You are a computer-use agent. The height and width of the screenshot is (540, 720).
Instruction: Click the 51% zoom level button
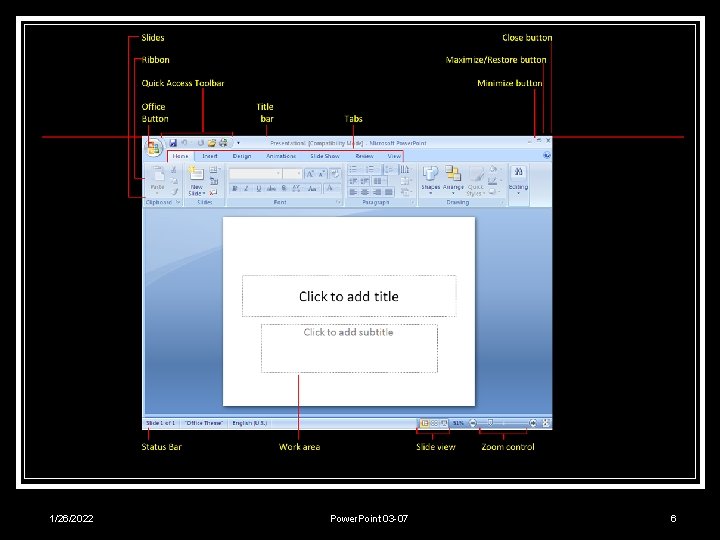point(458,423)
